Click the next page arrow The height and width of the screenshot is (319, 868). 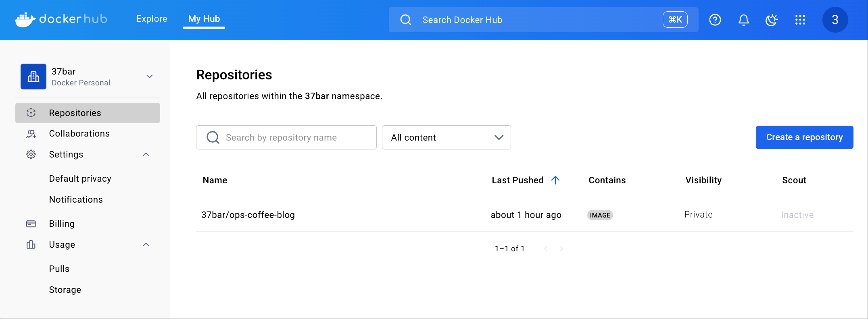(561, 249)
